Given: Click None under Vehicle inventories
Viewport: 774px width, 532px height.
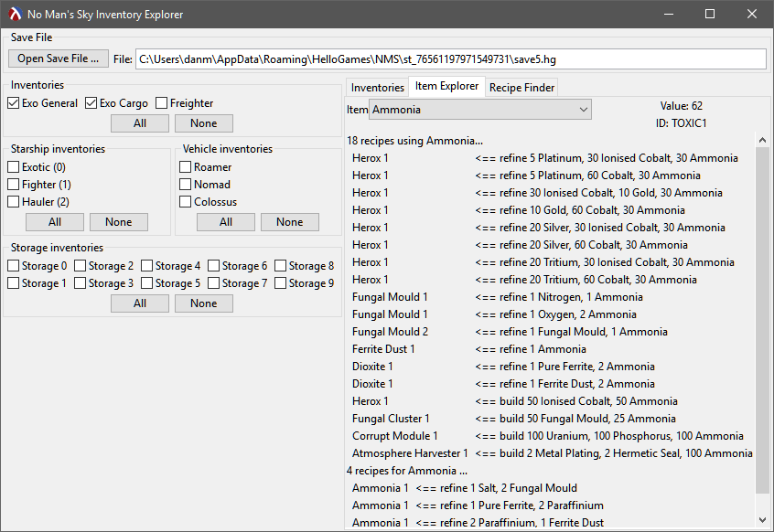Looking at the screenshot, I should [x=290, y=222].
